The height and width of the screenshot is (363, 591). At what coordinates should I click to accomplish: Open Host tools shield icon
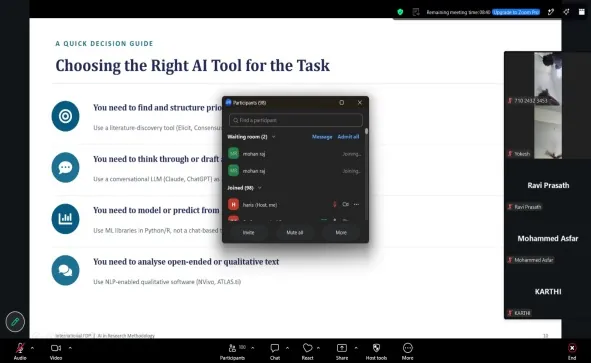coord(376,348)
